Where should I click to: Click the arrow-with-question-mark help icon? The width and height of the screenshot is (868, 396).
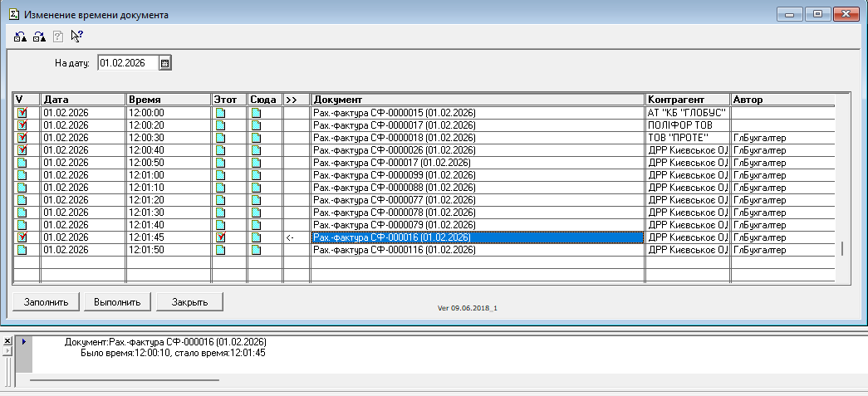point(77,36)
